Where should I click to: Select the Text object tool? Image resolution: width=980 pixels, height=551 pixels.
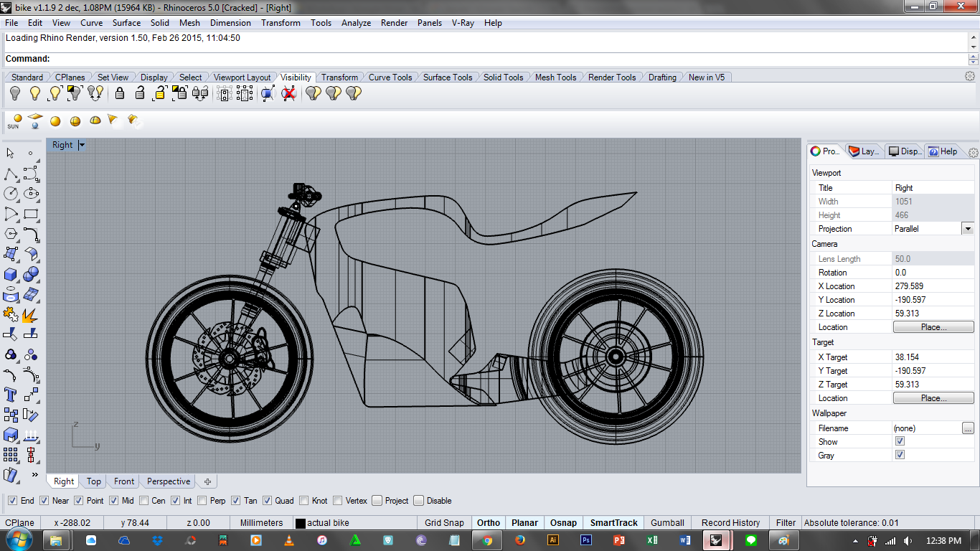10,395
